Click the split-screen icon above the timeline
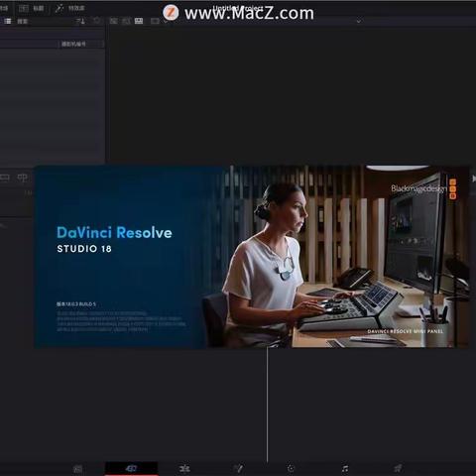 pyautogui.click(x=23, y=178)
